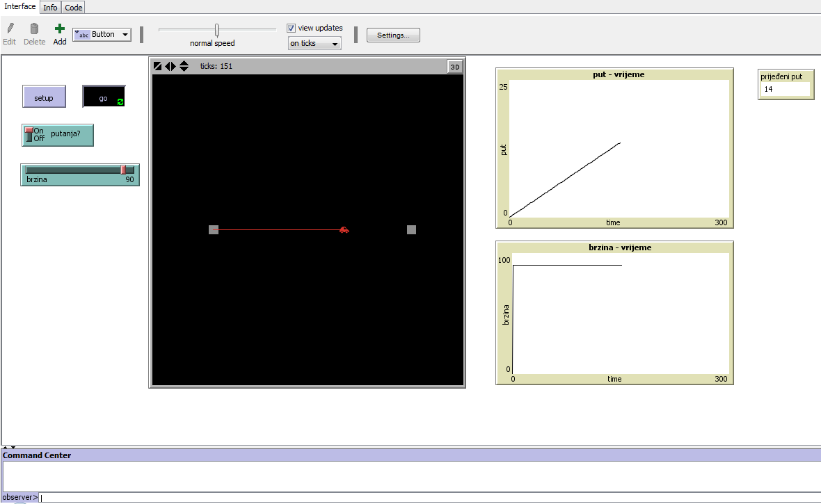The width and height of the screenshot is (821, 504).
Task: Click the red car turtle in the world
Action: point(344,230)
